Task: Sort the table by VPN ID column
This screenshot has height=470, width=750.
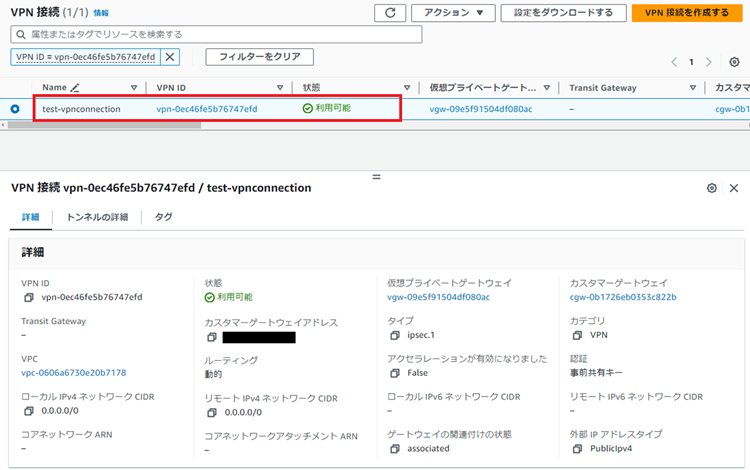Action: pos(279,88)
